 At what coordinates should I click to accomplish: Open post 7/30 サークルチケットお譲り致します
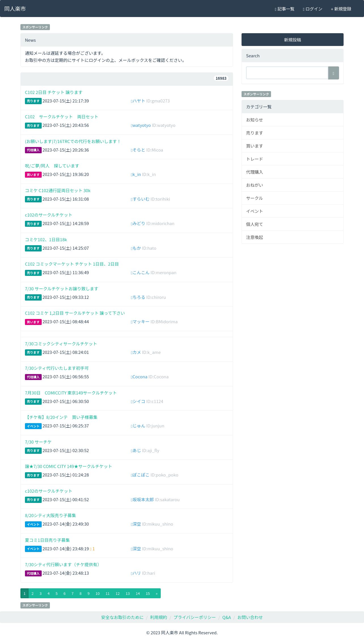click(x=62, y=289)
